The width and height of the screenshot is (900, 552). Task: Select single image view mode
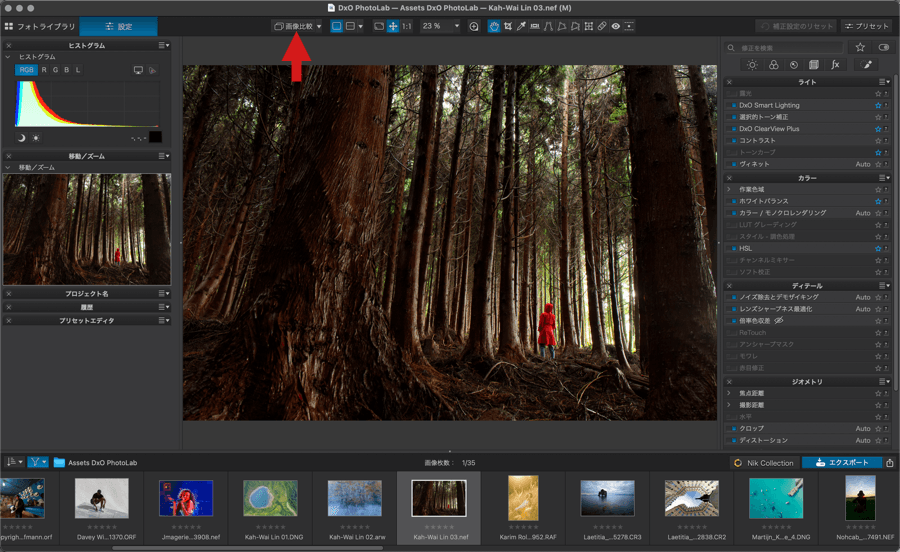click(336, 26)
